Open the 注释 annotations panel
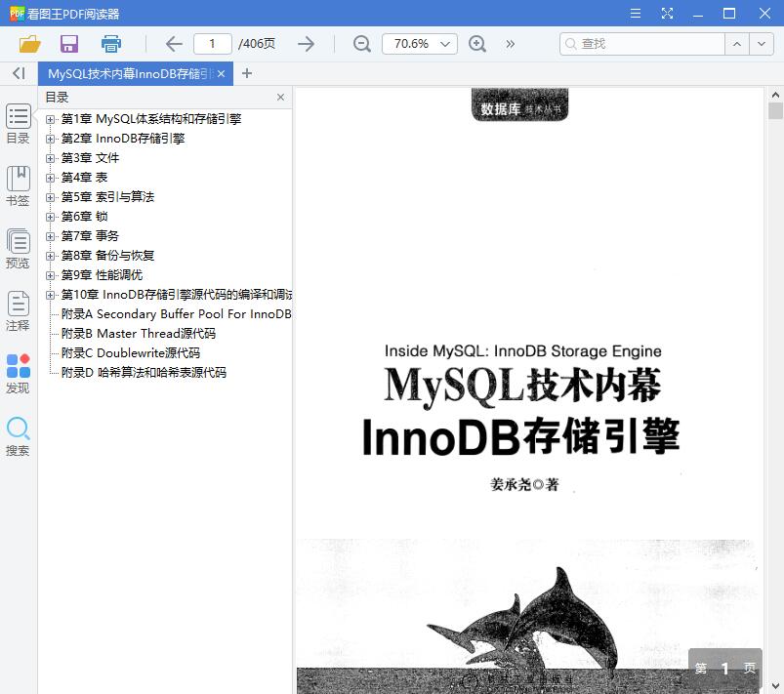Image resolution: width=784 pixels, height=694 pixels. pyautogui.click(x=18, y=311)
